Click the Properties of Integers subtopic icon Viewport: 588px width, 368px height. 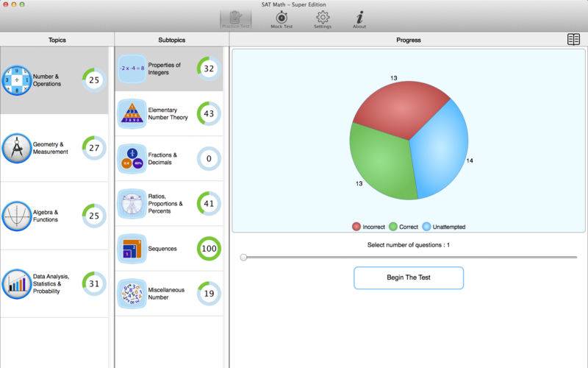pos(132,68)
